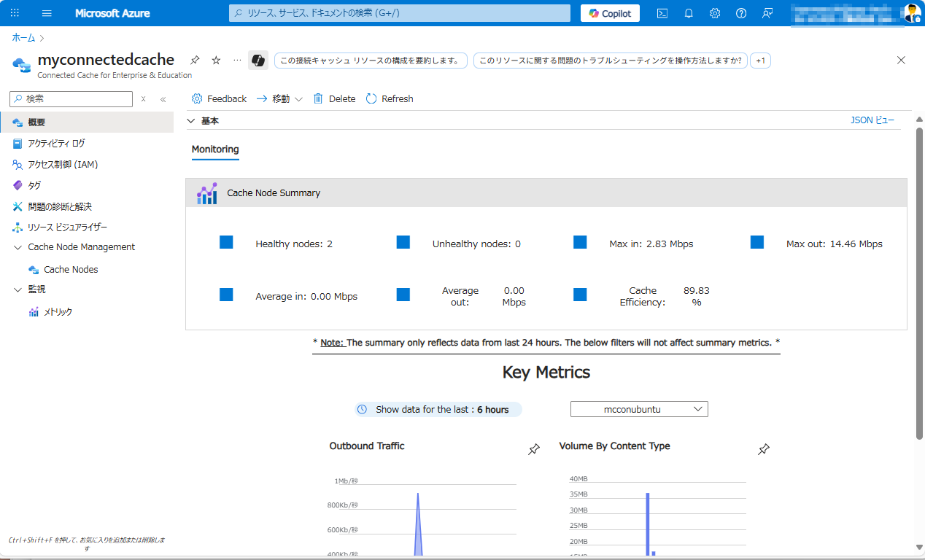Pin myconnectedcache to the dashboard
This screenshot has width=925, height=560.
point(194,60)
